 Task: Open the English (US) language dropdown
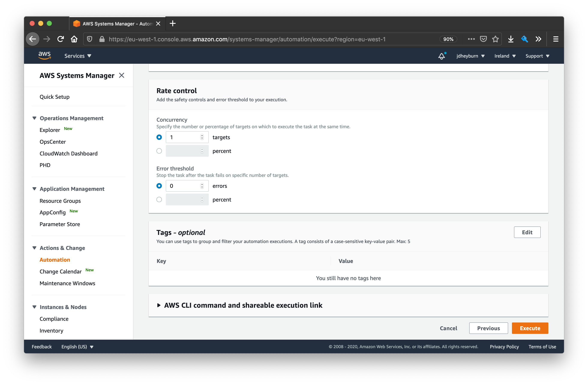coord(77,346)
